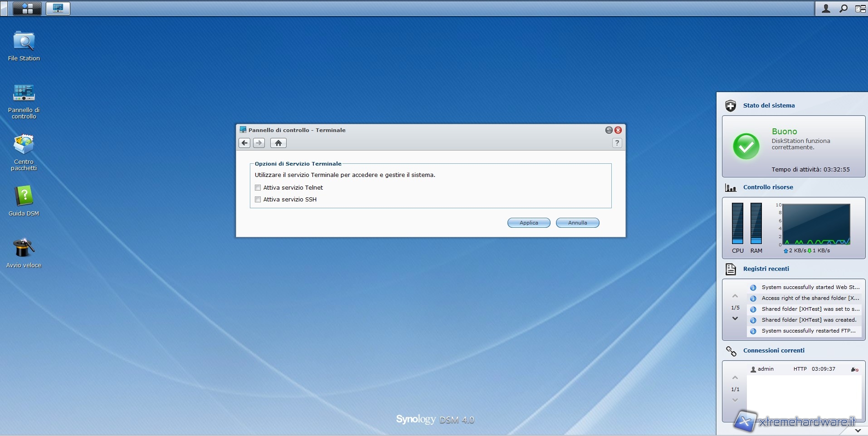Click the search magnifier in top bar
868x436 pixels.
(843, 8)
